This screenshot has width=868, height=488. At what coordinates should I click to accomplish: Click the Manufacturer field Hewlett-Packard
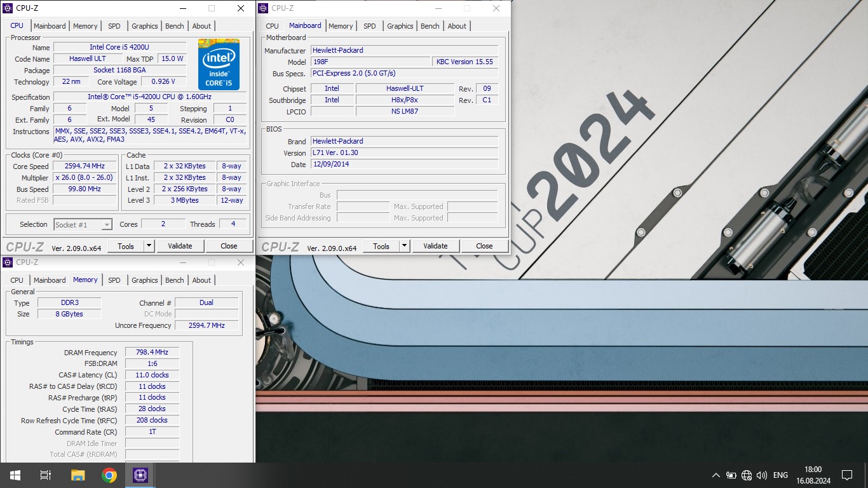click(x=404, y=50)
